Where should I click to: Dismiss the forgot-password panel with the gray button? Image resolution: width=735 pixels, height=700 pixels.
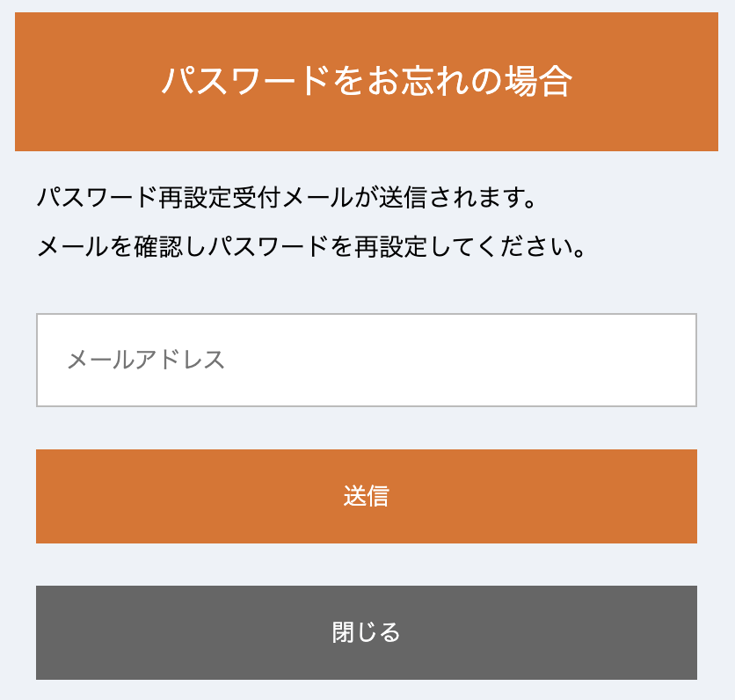tap(367, 632)
